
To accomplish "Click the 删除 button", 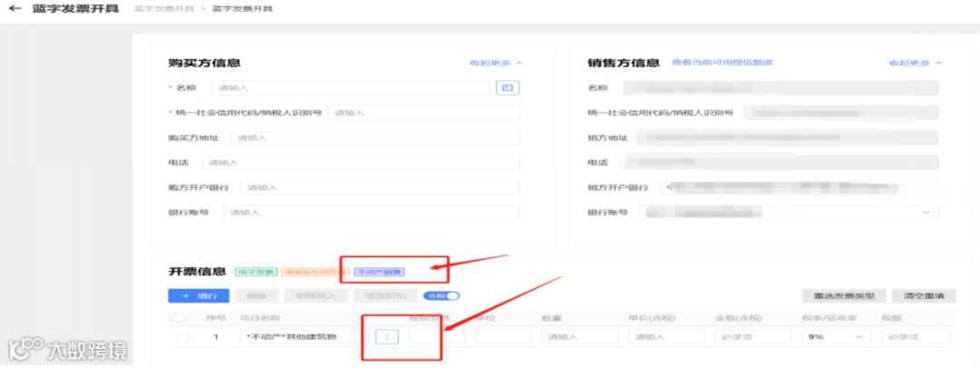I will 256,295.
